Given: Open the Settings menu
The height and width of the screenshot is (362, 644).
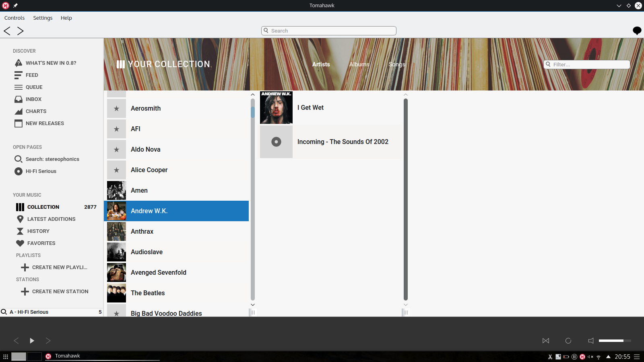Looking at the screenshot, I should click(x=43, y=18).
